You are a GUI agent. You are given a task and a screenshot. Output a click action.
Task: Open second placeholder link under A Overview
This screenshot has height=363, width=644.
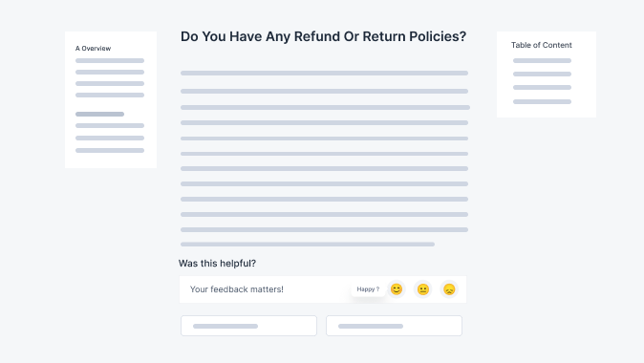[110, 73]
